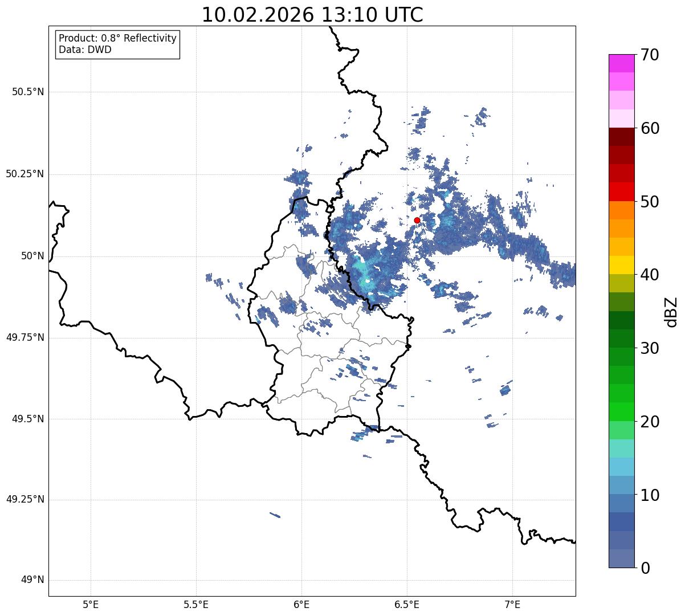This screenshot has width=685, height=616.
Task: Click the 49.75°N latitude label
Action: click(25, 337)
